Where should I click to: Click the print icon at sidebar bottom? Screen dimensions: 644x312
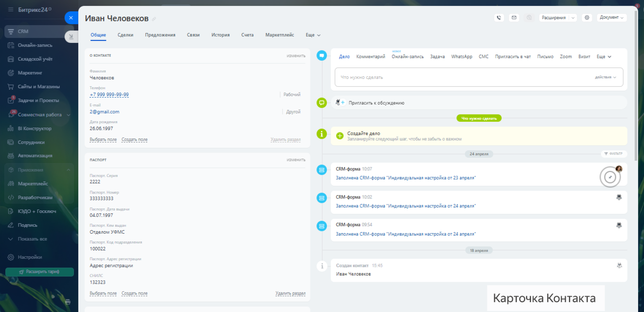(68, 302)
